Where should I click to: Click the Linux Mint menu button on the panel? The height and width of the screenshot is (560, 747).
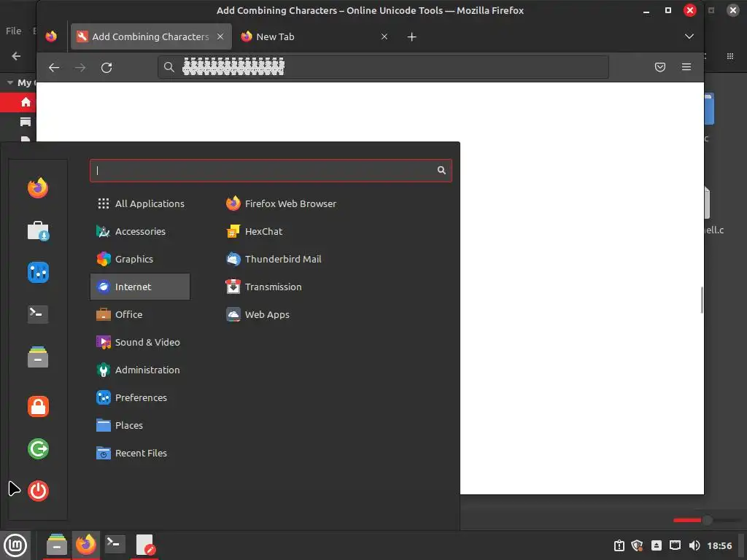15,545
